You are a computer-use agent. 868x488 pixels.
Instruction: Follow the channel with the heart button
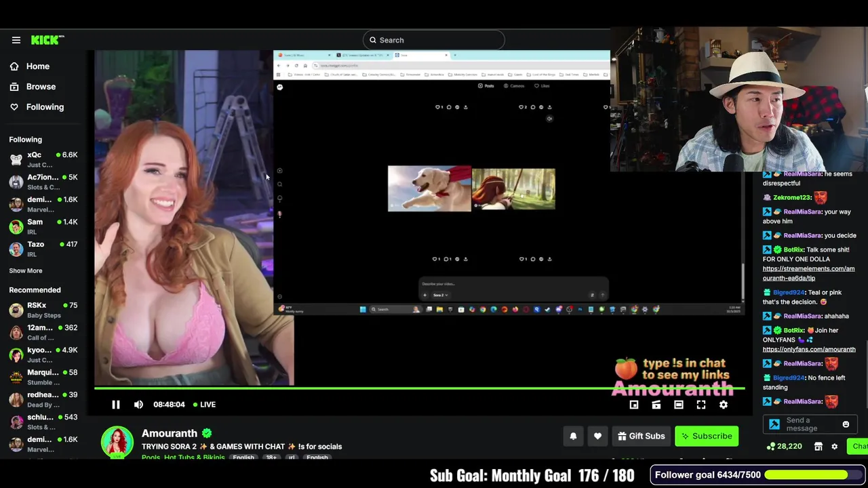597,436
